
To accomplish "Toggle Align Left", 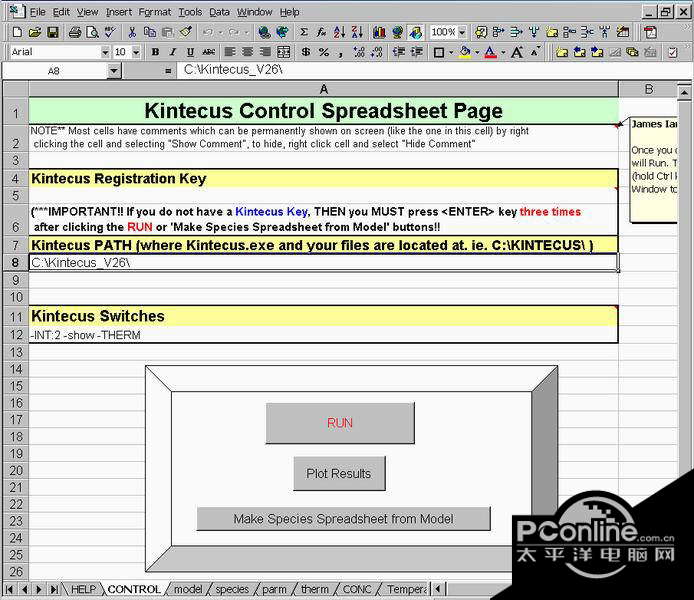I will pos(230,52).
